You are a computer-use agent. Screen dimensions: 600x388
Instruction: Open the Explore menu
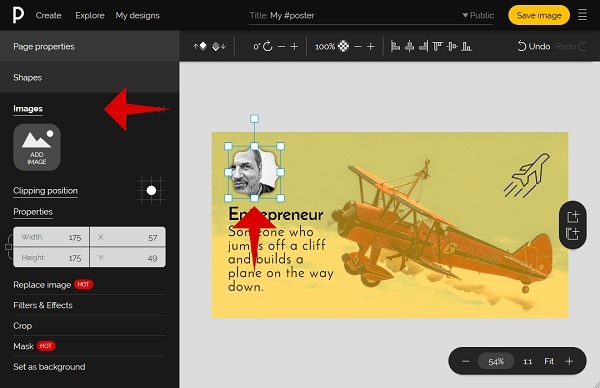coord(90,15)
